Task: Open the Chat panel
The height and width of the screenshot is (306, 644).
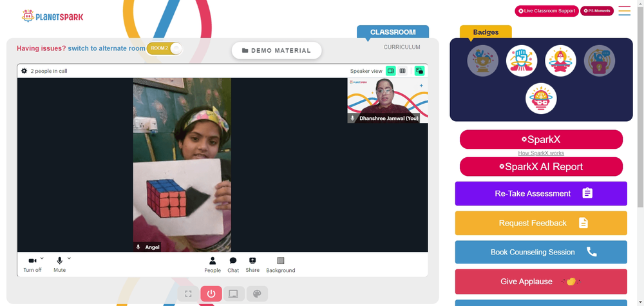Action: [233, 265]
